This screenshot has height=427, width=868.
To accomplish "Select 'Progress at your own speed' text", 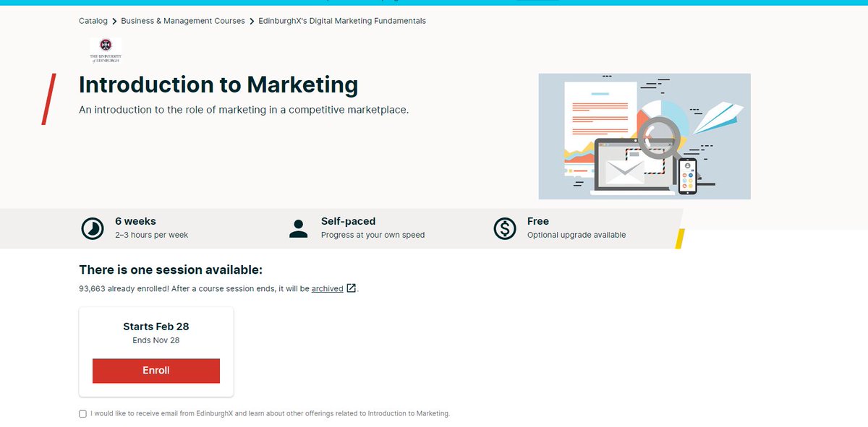I will pyautogui.click(x=373, y=235).
